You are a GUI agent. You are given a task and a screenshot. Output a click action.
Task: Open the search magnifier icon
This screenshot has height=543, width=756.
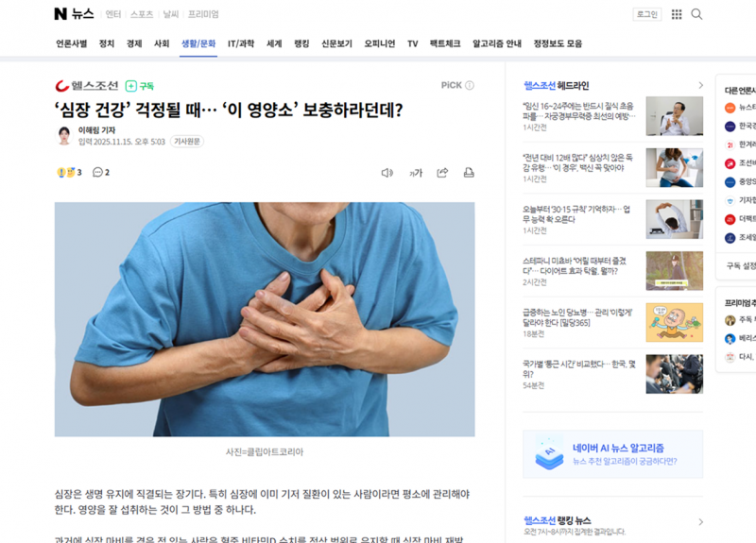point(696,14)
